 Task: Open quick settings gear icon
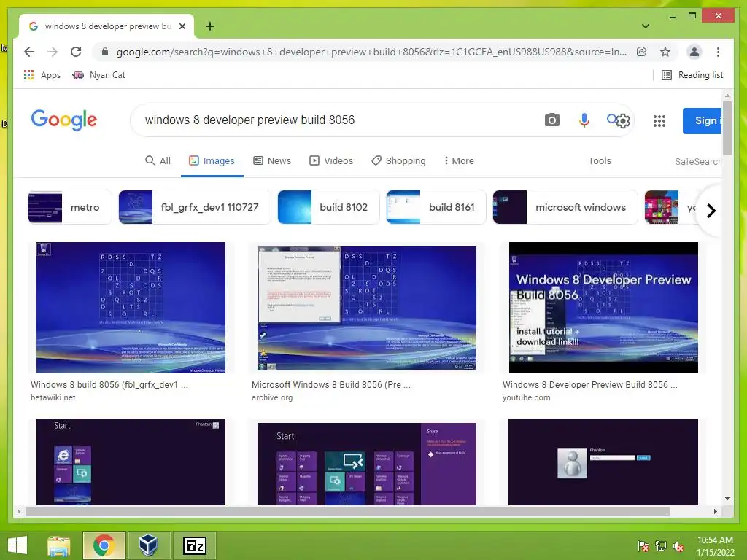623,121
